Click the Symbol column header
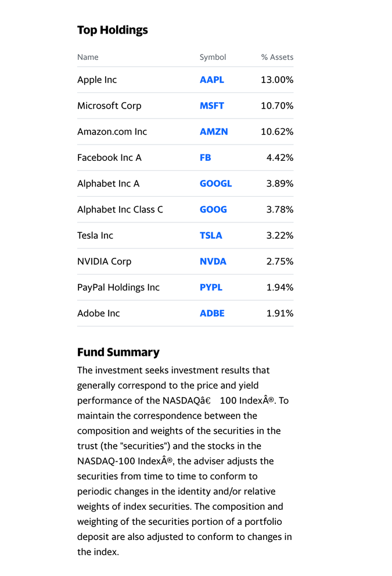This screenshot has height=576, width=392. pos(213,57)
